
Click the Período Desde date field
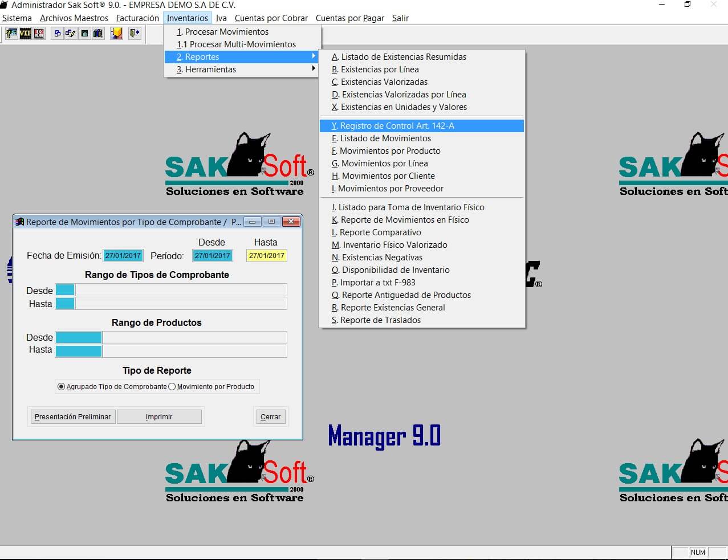(213, 256)
